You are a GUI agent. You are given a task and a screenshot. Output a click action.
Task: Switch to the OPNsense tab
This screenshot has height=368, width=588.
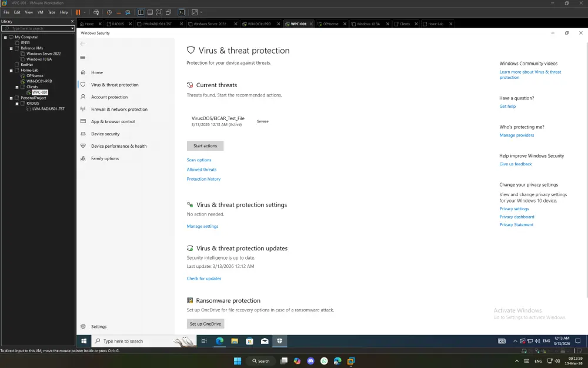[x=330, y=24]
